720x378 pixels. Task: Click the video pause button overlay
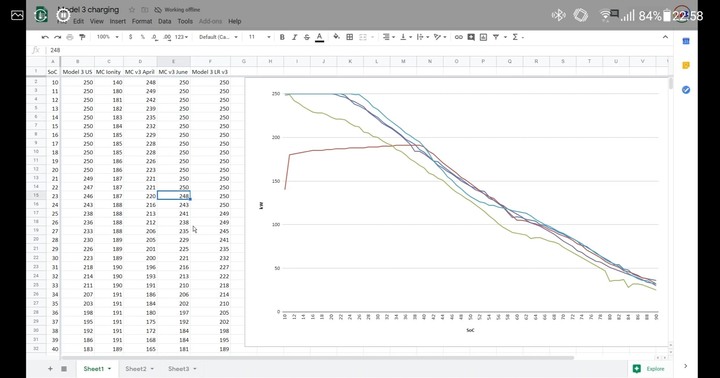coord(63,15)
